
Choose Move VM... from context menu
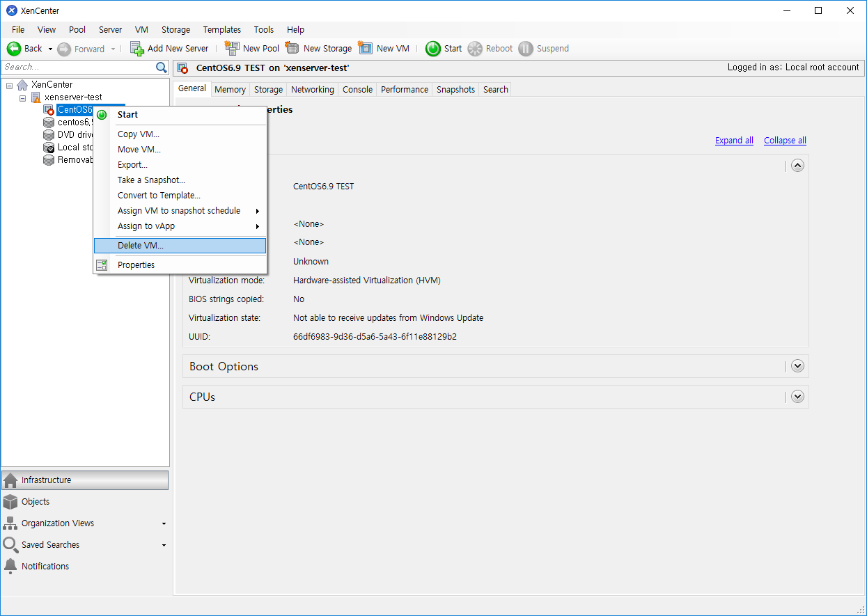point(180,150)
